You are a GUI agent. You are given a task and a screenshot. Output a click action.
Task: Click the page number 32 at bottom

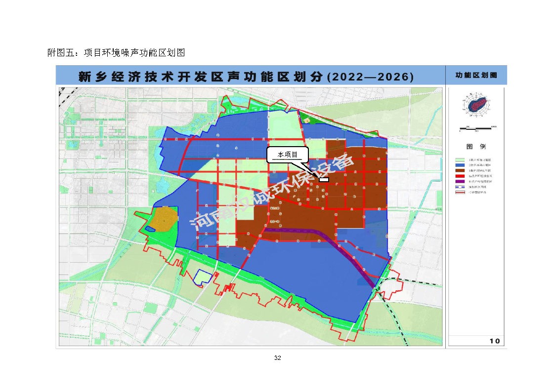(x=277, y=358)
